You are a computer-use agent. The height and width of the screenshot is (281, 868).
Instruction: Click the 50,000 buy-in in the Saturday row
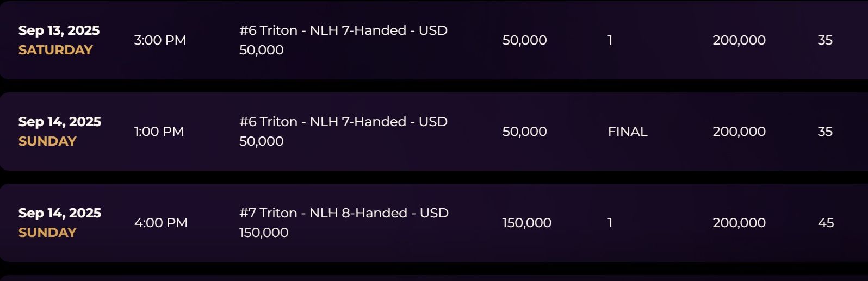click(524, 40)
